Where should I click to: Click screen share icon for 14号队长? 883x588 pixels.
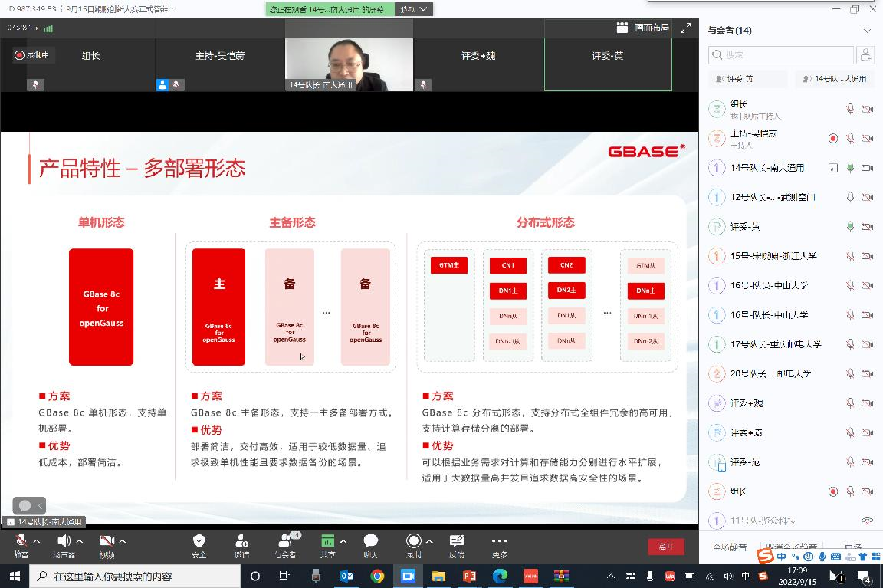coord(833,168)
